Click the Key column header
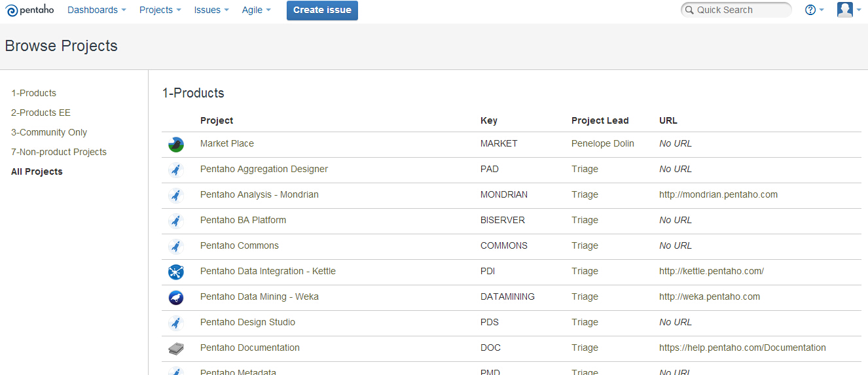 (x=489, y=120)
